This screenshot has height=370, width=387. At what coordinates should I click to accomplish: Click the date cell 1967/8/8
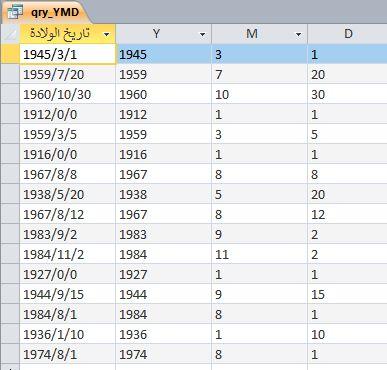point(68,174)
